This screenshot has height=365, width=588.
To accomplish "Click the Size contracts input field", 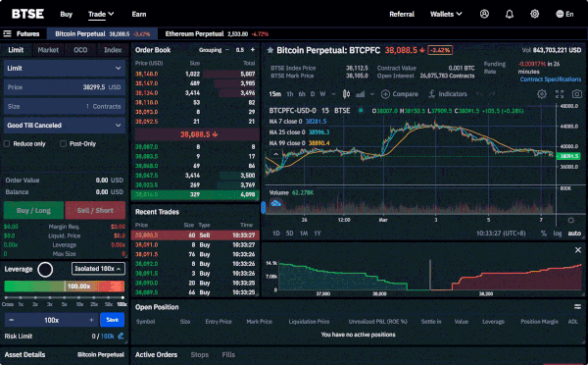I will [64, 107].
